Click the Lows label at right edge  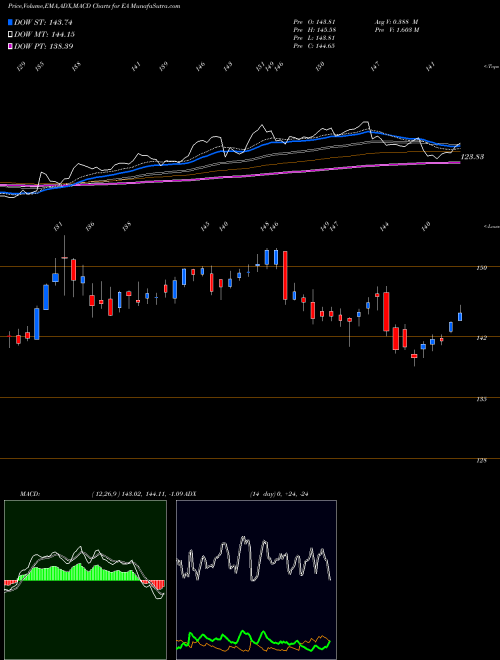pos(491,226)
